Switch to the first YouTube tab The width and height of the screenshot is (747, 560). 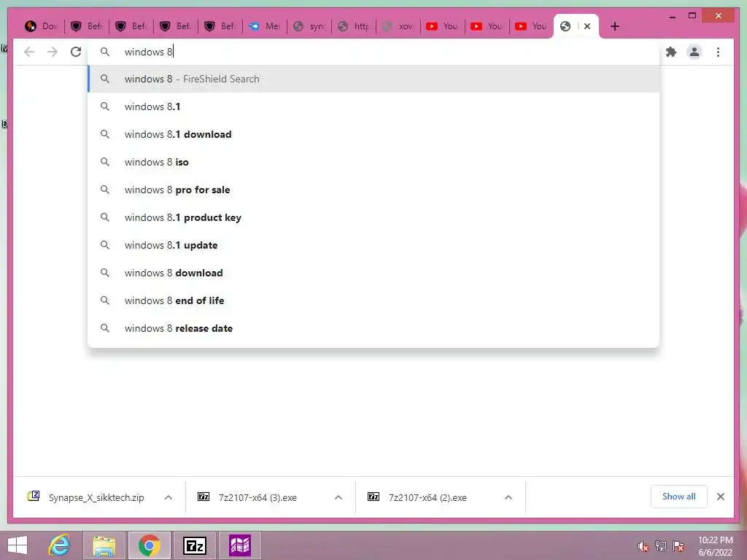442,26
